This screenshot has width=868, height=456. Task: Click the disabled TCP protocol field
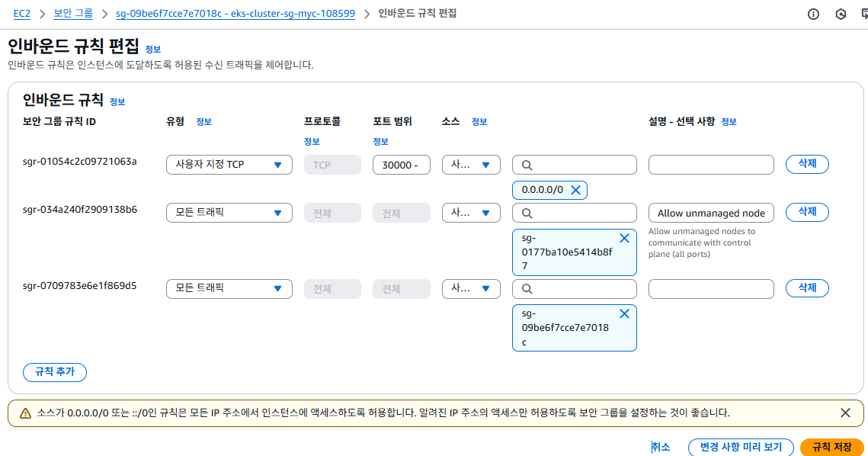coord(332,165)
